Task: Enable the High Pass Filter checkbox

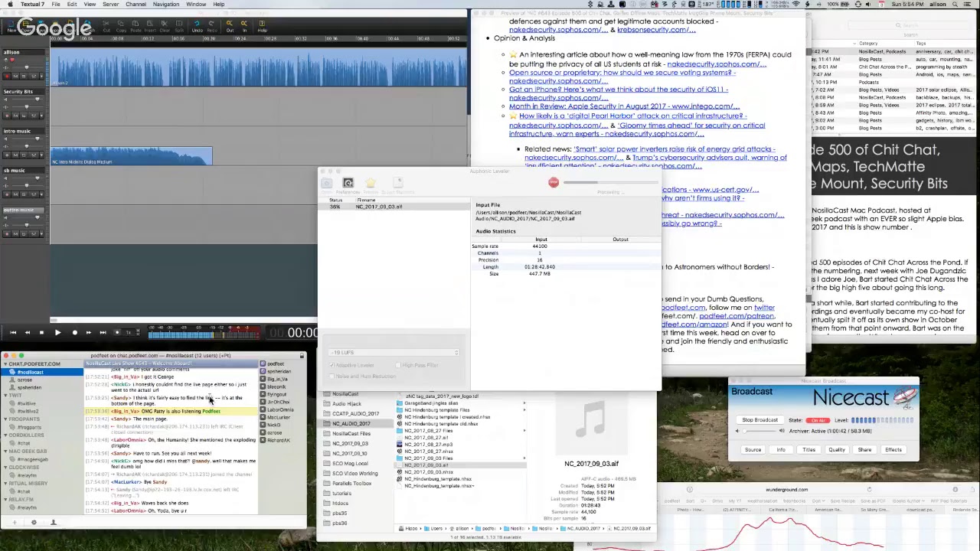Action: coord(397,366)
